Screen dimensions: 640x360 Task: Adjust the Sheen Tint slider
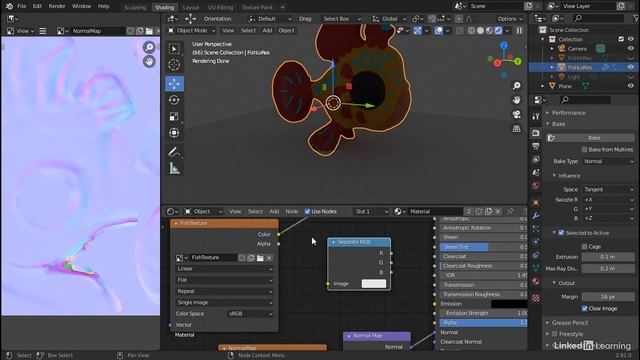tap(483, 247)
